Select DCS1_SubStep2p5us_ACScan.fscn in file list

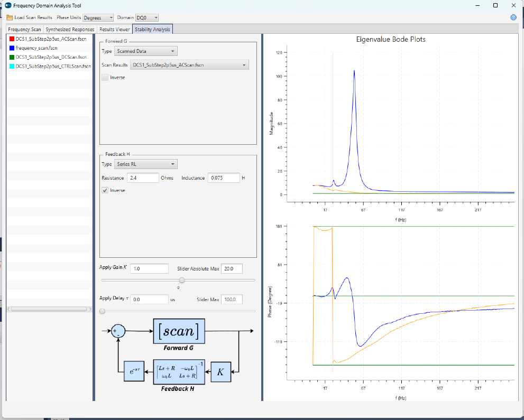point(50,39)
